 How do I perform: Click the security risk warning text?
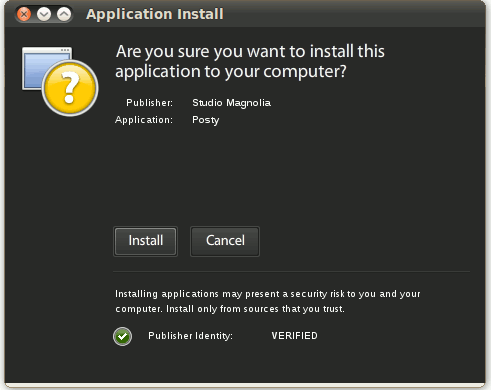coord(268,301)
